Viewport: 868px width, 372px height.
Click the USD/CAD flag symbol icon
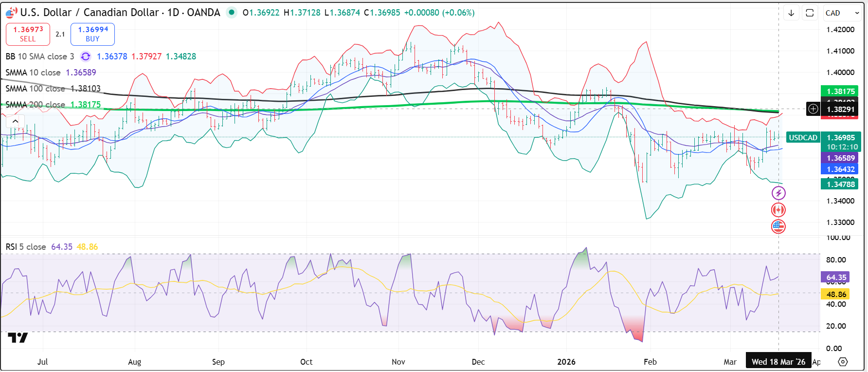click(x=11, y=13)
